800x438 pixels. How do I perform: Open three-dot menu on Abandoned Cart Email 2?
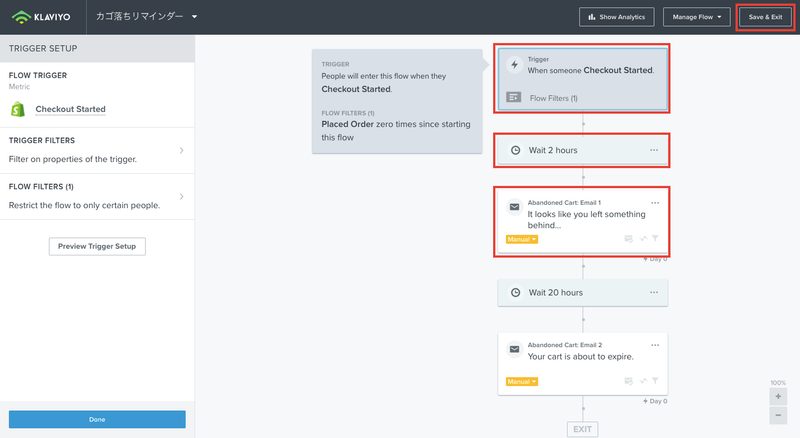[655, 345]
